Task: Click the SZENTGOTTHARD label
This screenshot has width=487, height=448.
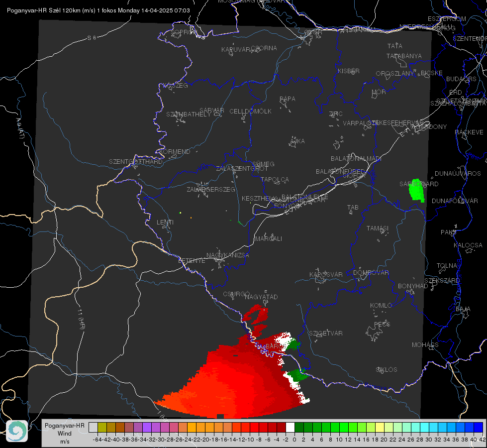Action: click(x=136, y=162)
